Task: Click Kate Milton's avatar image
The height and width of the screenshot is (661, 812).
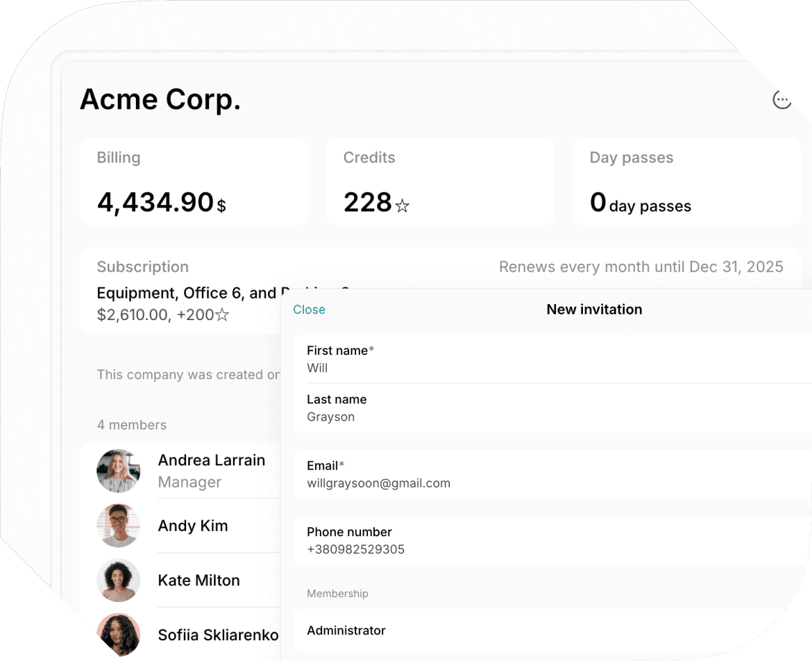Action: [118, 580]
